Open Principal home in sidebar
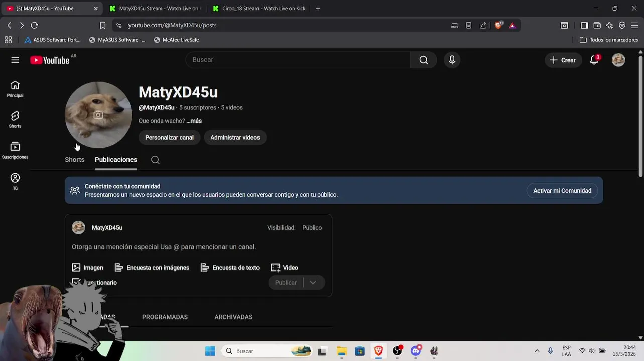 point(15,89)
